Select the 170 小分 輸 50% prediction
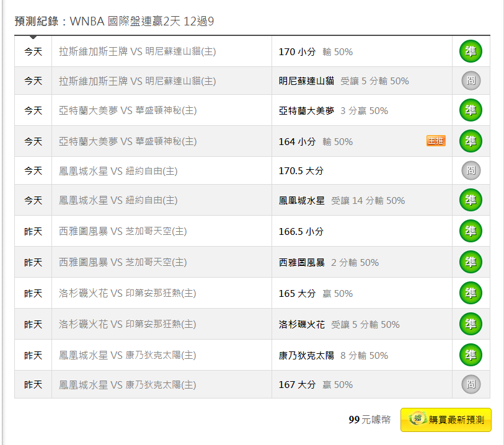Image resolution: width=504 pixels, height=445 pixels. 316,51
